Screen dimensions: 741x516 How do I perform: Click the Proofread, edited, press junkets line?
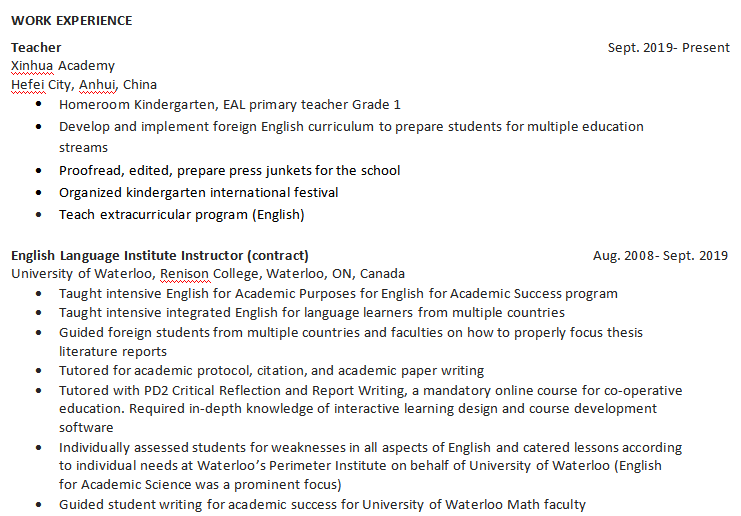pyautogui.click(x=229, y=170)
